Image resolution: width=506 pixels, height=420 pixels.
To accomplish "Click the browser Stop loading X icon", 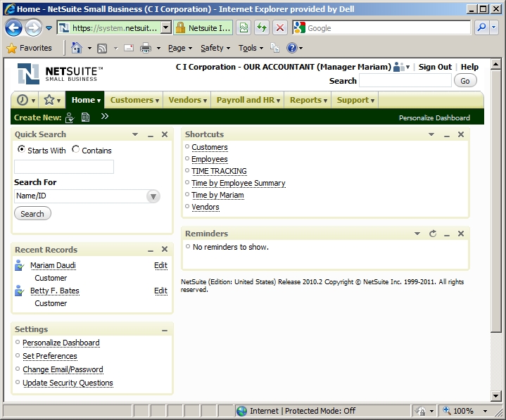I will pos(280,28).
